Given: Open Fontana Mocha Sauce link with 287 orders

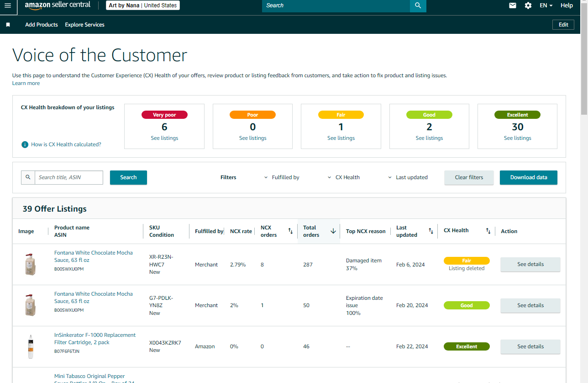Looking at the screenshot, I should (x=94, y=256).
